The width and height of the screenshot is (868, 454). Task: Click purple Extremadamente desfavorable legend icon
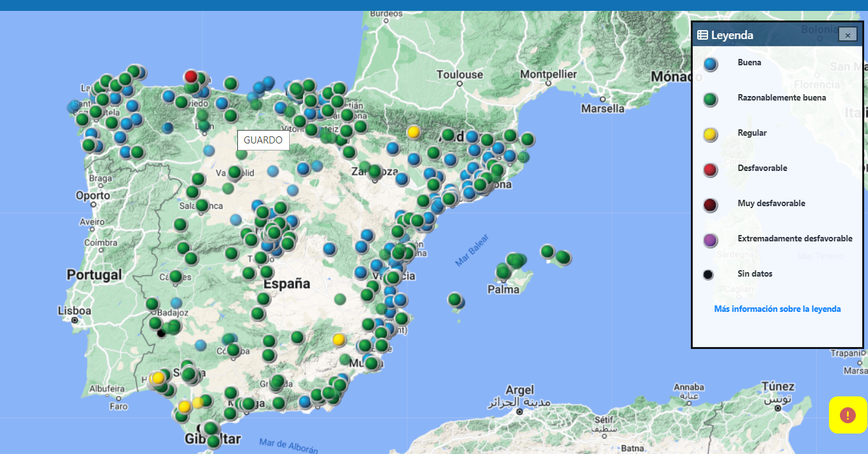710,239
